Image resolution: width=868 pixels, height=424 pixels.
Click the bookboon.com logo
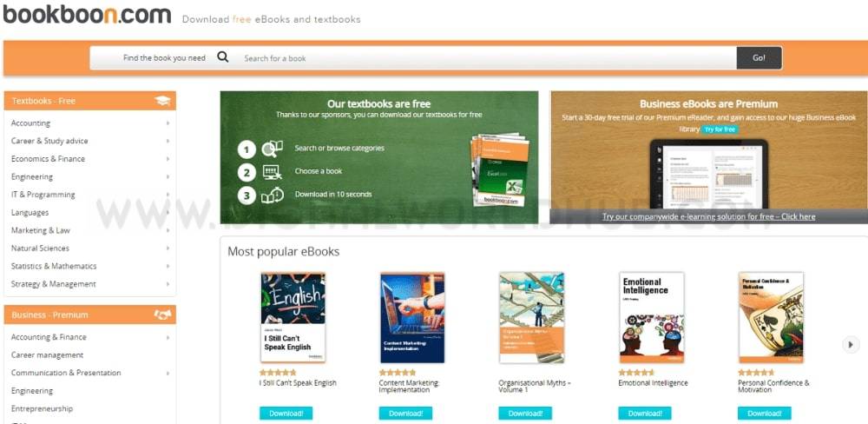tap(88, 13)
